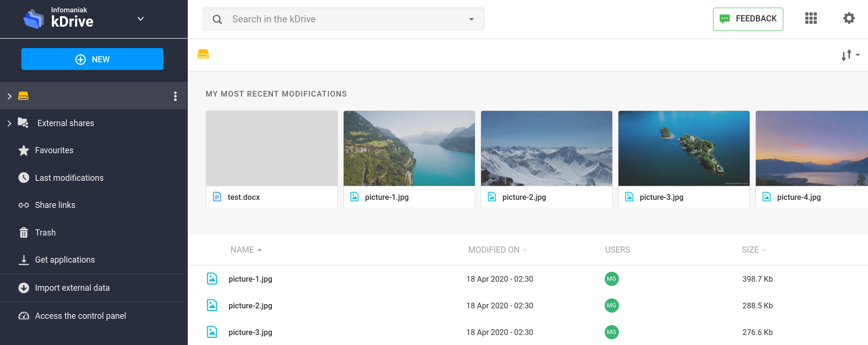The height and width of the screenshot is (345, 868).
Task: Focus the Search in the kDrive field
Action: 344,19
